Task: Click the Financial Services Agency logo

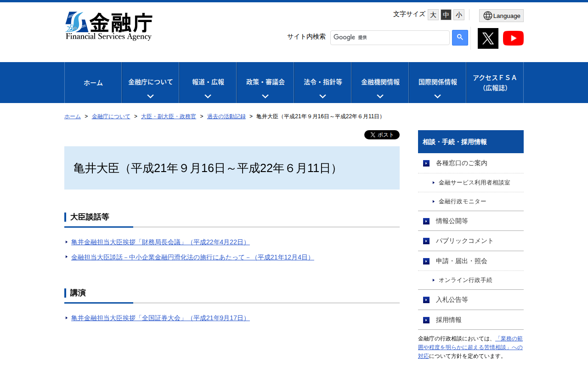Action: pos(108,26)
